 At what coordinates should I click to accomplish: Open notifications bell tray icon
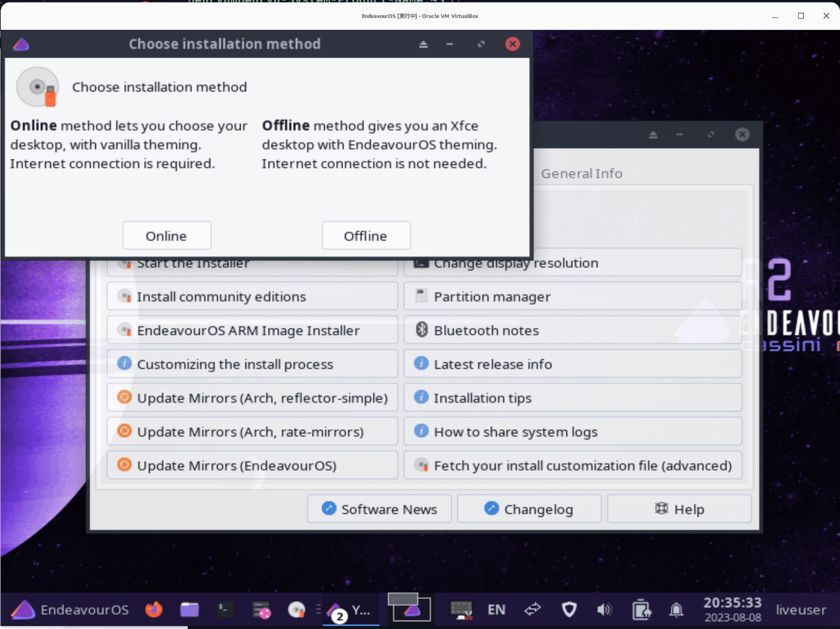[x=676, y=610]
